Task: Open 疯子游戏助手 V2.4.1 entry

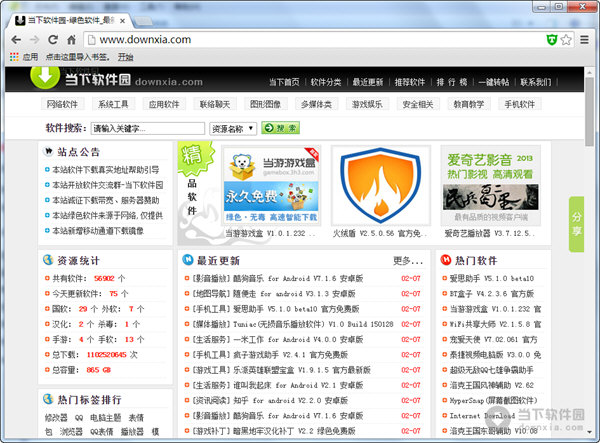Action: [x=270, y=355]
